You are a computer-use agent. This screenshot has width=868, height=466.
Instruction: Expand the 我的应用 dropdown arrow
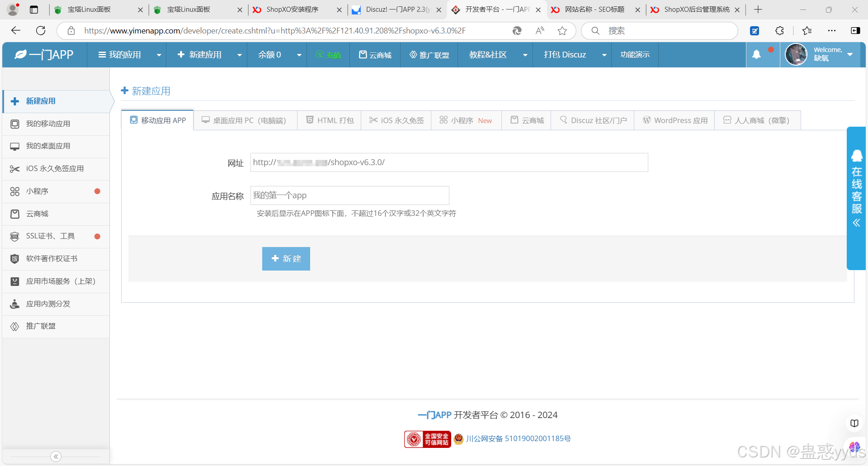click(x=159, y=55)
